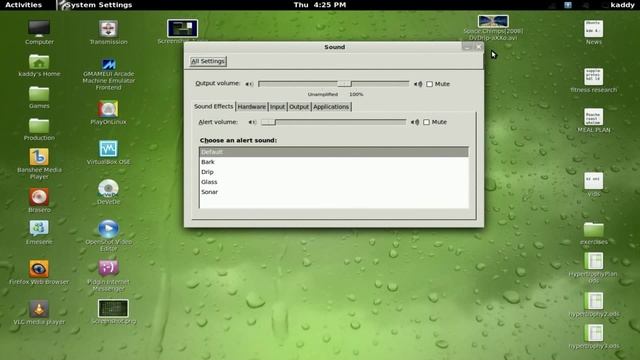Click the accessibility icon in top bar

pyautogui.click(x=568, y=5)
